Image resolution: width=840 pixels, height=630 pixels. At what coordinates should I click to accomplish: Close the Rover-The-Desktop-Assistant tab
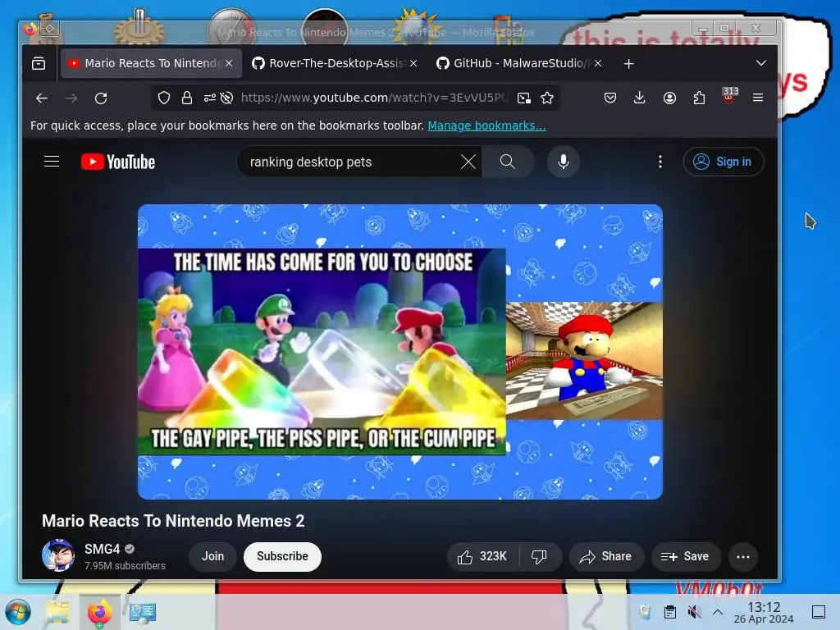coord(413,63)
